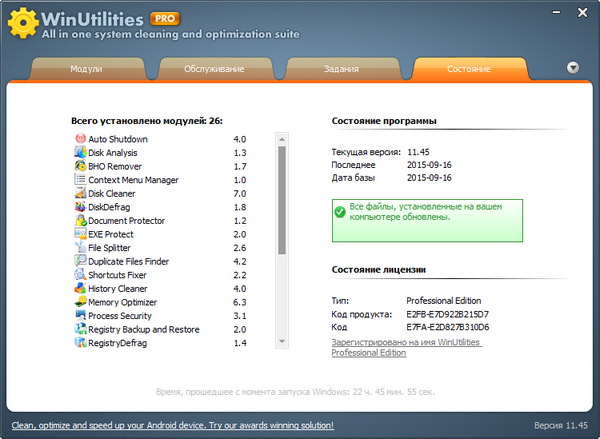
Task: Open the round dropdown arrow beside tabs
Action: pos(573,68)
